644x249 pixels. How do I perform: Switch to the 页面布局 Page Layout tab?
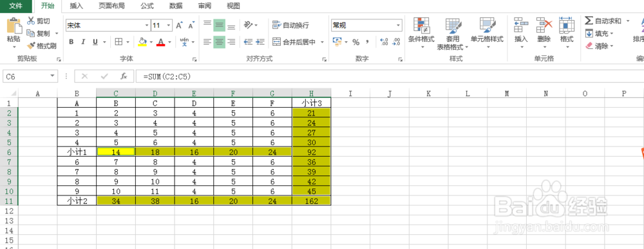coord(111,6)
